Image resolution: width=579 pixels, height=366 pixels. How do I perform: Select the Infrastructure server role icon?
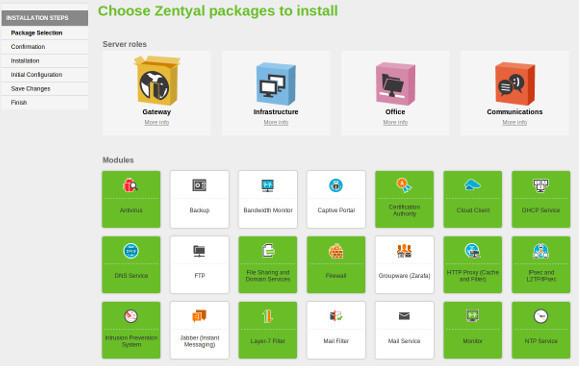(276, 84)
